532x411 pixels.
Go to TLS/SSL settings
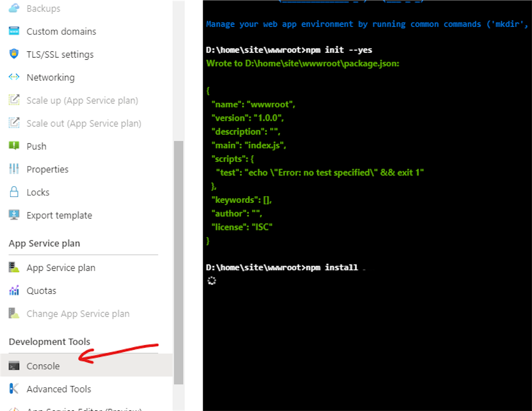60,54
